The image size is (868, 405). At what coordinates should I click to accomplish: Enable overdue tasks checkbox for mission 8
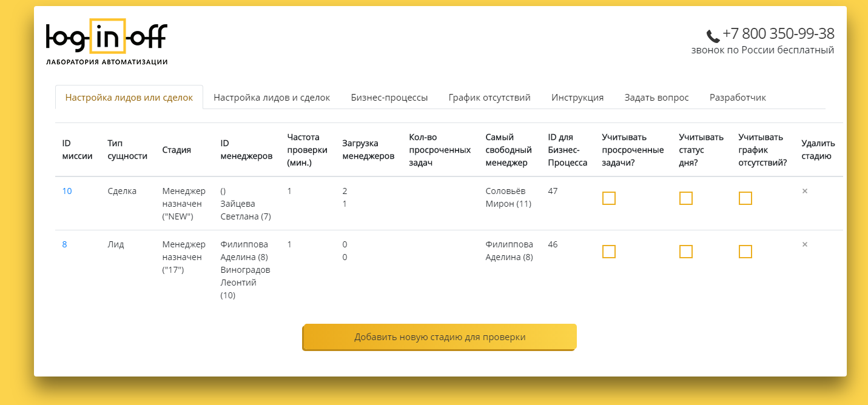coord(609,252)
